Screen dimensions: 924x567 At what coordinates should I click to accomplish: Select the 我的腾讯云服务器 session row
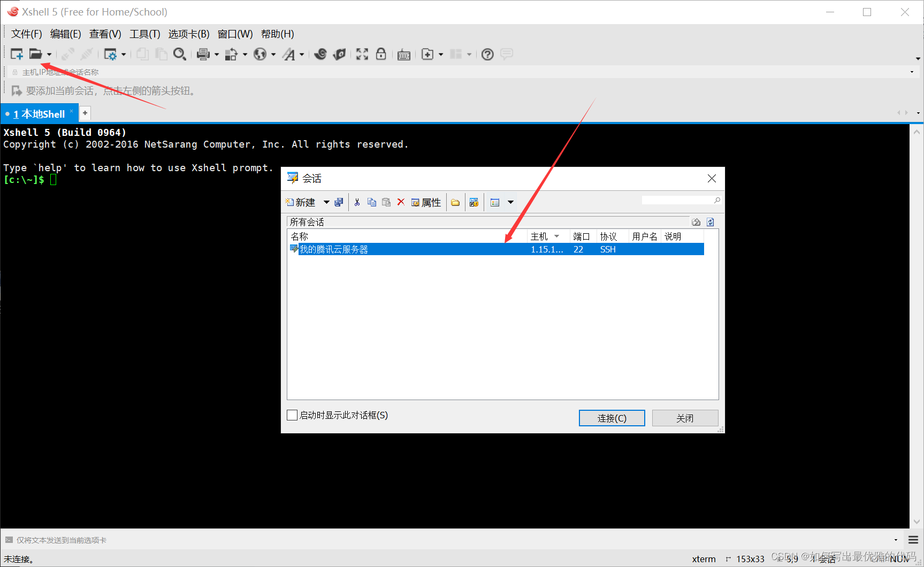click(x=495, y=249)
